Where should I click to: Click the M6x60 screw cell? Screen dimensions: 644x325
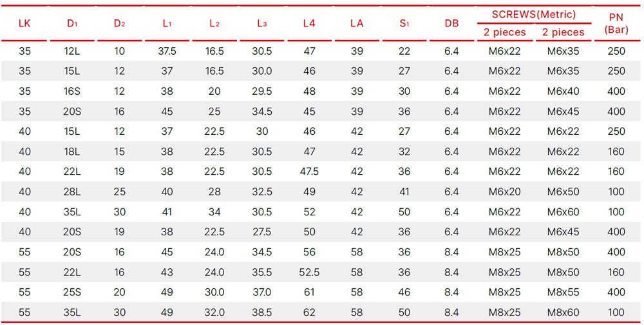tap(563, 212)
